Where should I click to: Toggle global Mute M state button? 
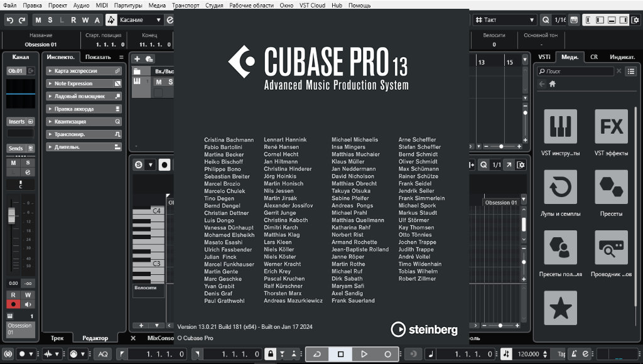point(38,19)
